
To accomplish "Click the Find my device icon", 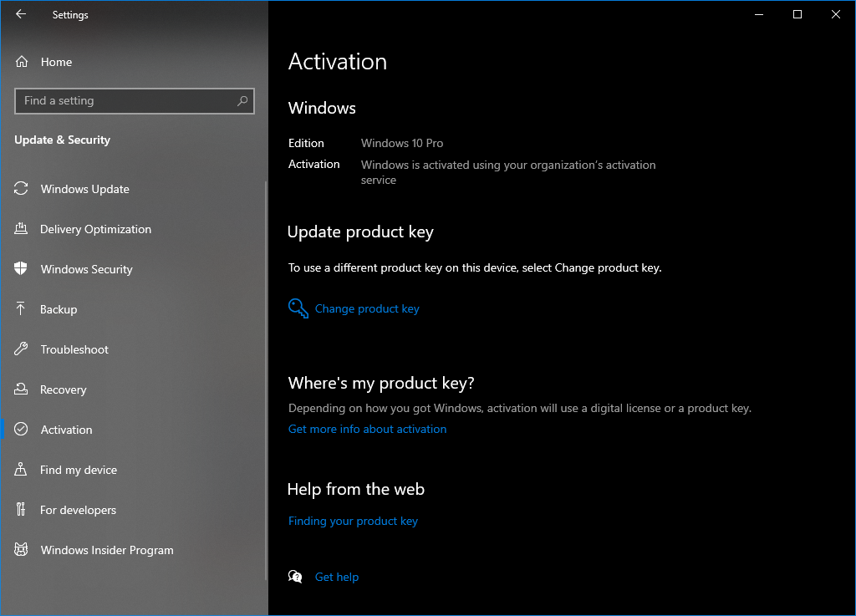I will [x=21, y=469].
